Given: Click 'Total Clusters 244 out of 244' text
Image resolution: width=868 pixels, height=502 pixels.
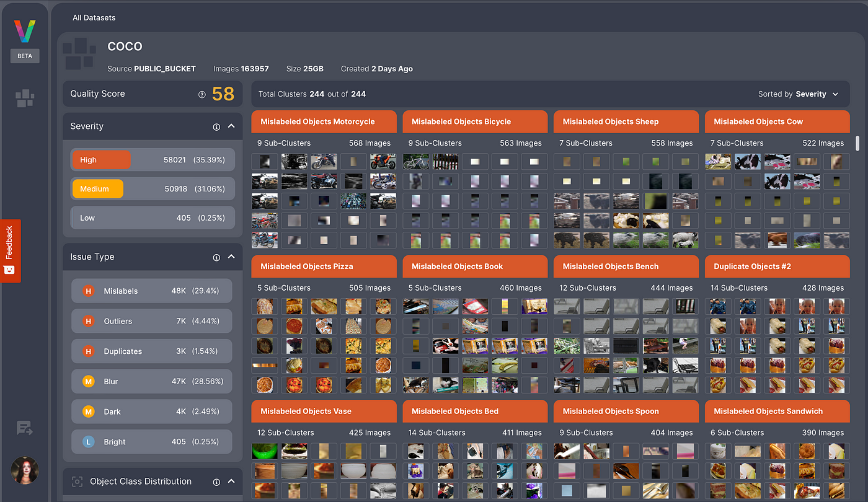Looking at the screenshot, I should 312,94.
